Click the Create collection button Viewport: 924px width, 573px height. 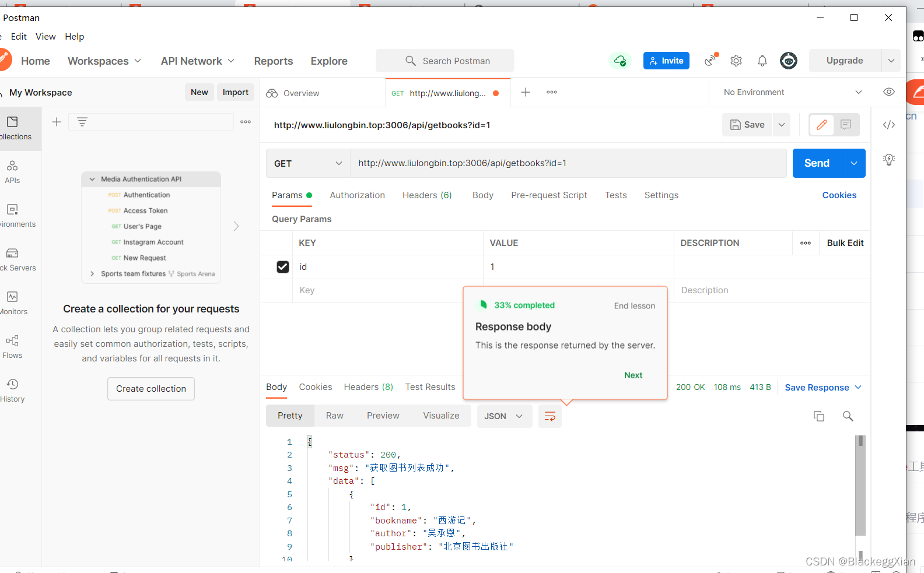tap(151, 389)
